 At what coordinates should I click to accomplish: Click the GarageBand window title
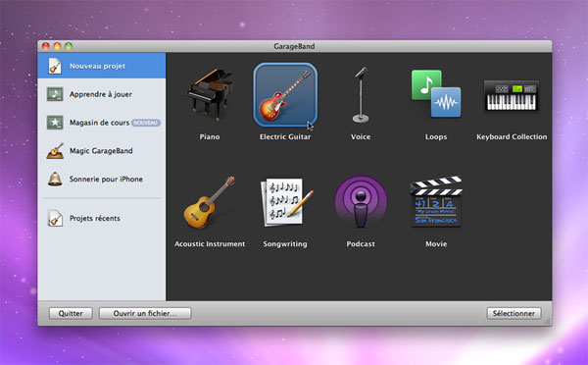coord(294,46)
